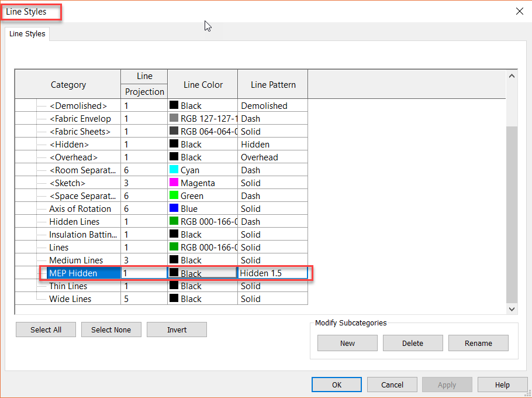
Task: Click Dash pattern of Hidden Lines row
Action: point(273,221)
